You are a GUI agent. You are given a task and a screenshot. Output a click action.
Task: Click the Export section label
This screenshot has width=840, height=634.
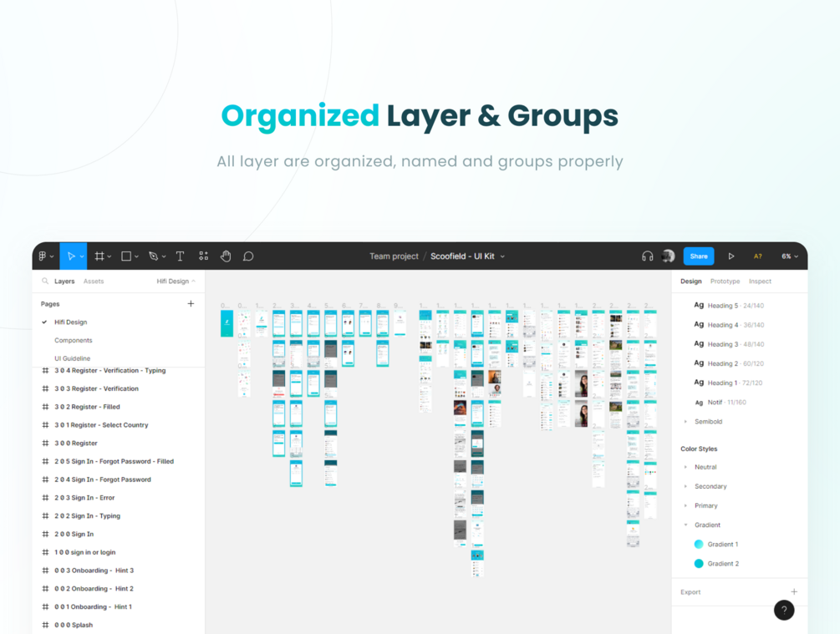[690, 591]
